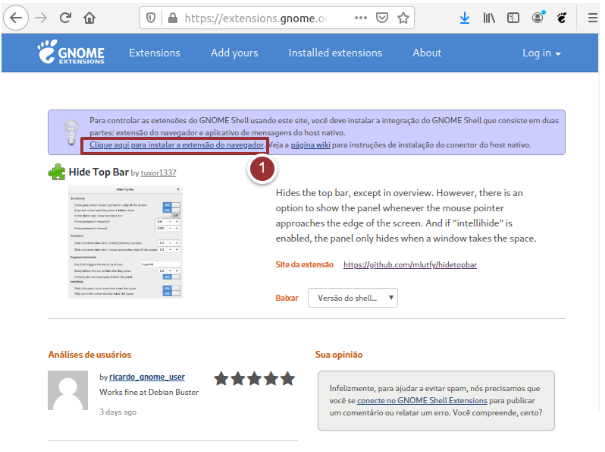The height and width of the screenshot is (452, 605).
Task: Go to Installed extensions
Action: click(335, 53)
